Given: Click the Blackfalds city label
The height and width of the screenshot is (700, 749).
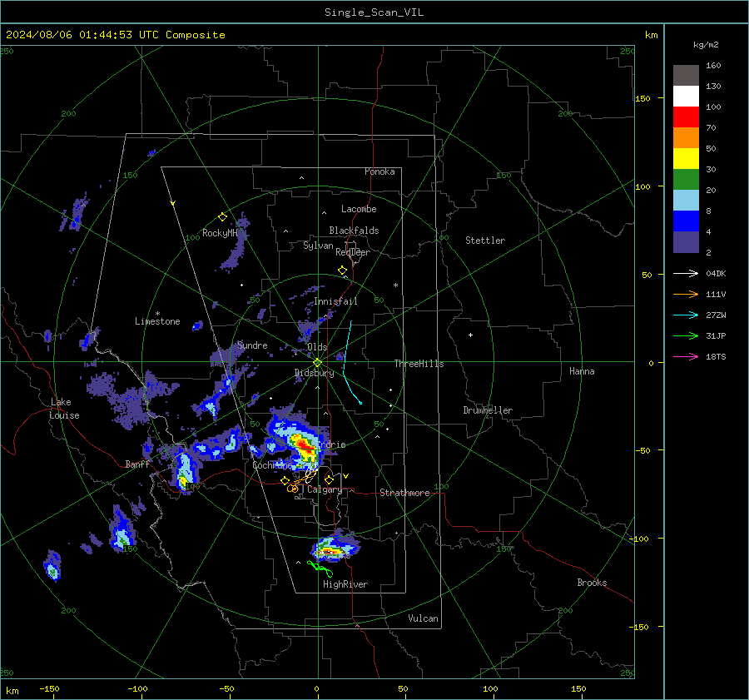Looking at the screenshot, I should 354,231.
